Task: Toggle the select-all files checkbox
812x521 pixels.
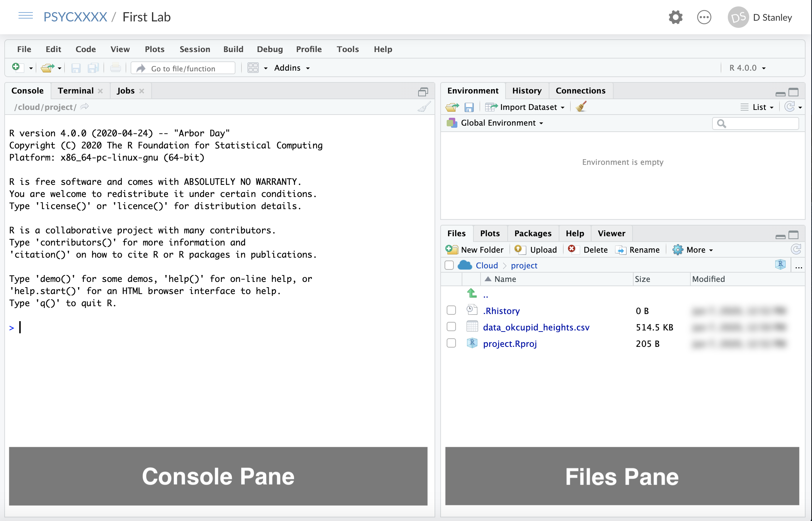Action: [x=449, y=265]
